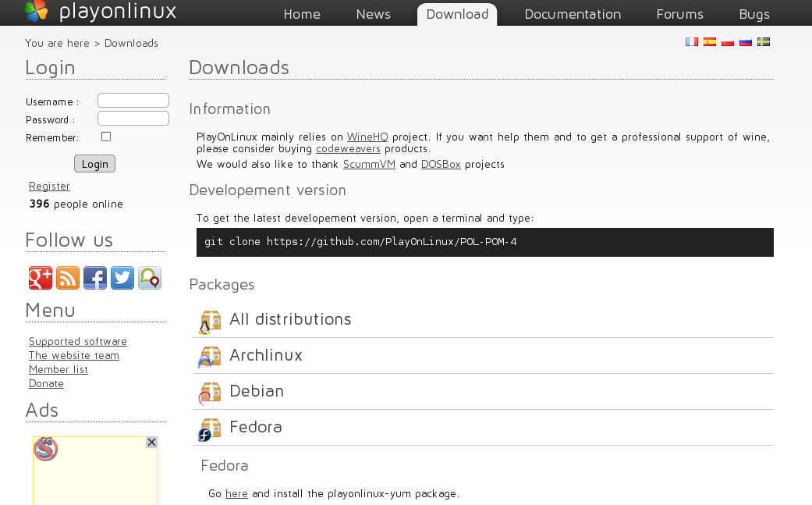Select the Download tab
Viewport: 812px width, 505px height.
pyautogui.click(x=457, y=14)
